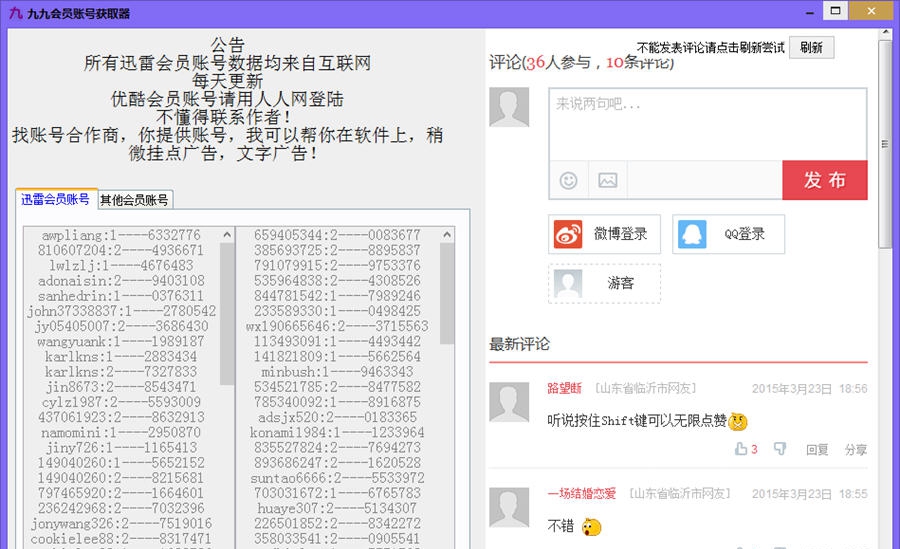Click the timestamp 2015年3月23日 18:55
Viewport: 900px width, 549px height.
click(809, 494)
